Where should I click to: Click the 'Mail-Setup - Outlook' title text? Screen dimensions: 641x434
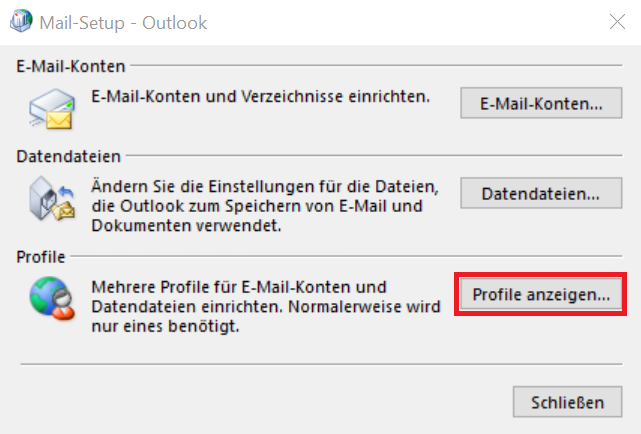125,21
